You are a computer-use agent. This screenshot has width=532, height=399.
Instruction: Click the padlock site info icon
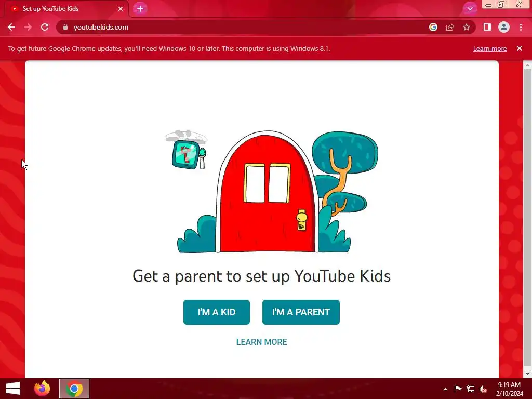65,27
